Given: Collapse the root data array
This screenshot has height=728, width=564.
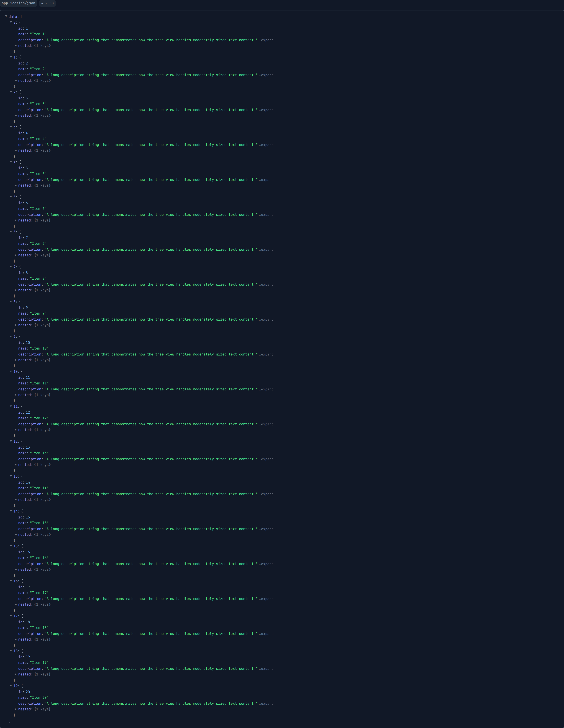Looking at the screenshot, I should tap(6, 16).
